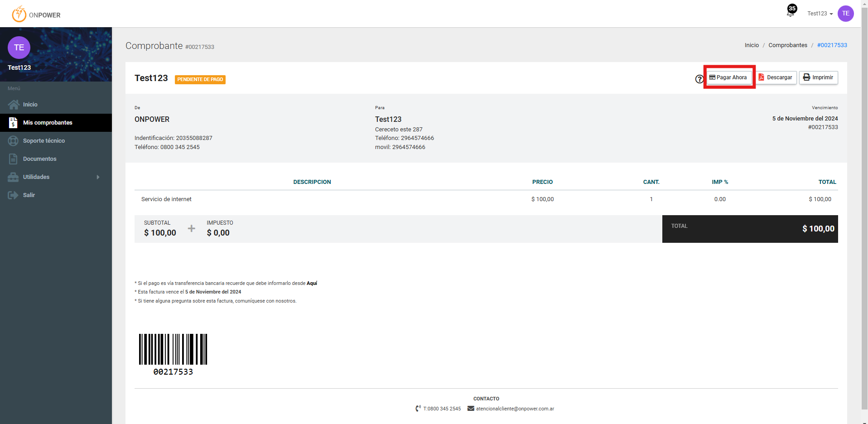Image resolution: width=868 pixels, height=424 pixels.
Task: Click the purple TE avatar in top bar
Action: pos(845,14)
